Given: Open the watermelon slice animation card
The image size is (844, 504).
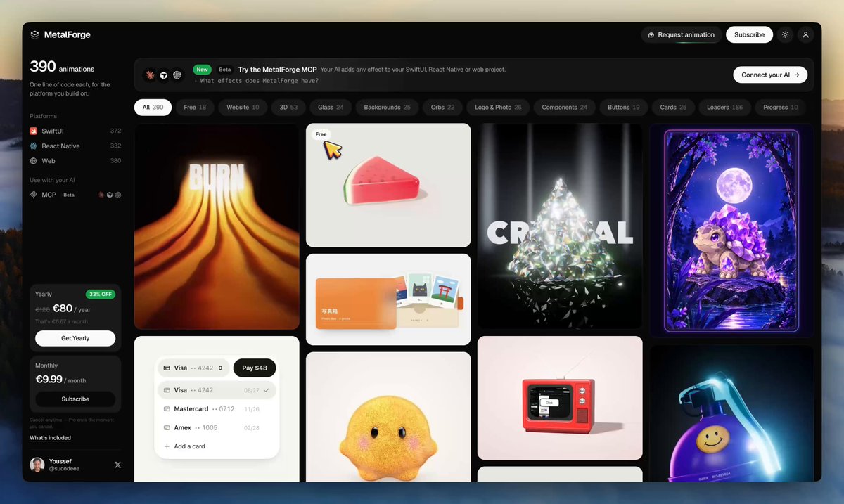Looking at the screenshot, I should pos(388,186).
